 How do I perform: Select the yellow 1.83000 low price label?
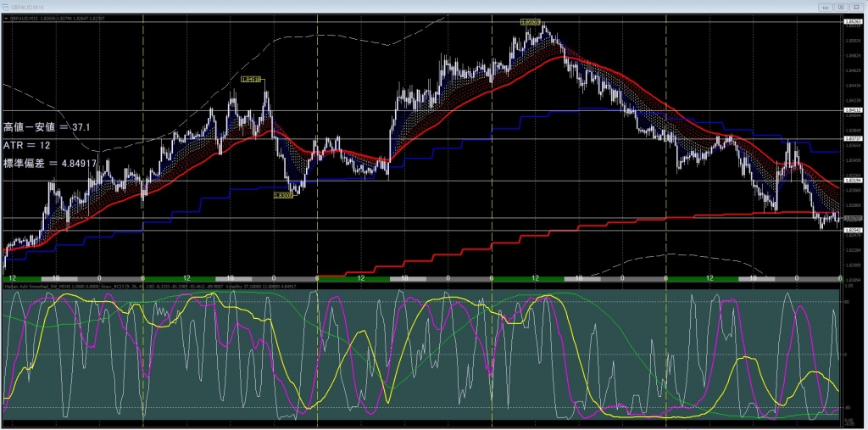click(x=284, y=194)
